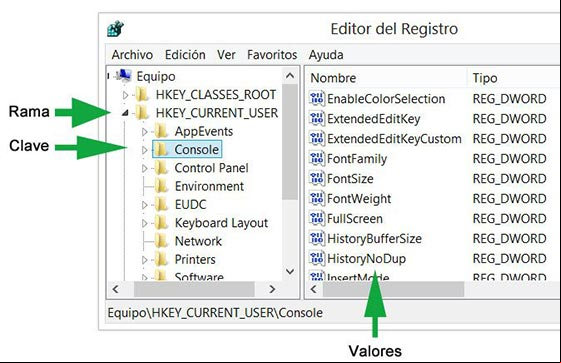This screenshot has height=363, width=561.
Task: Click the Network folder icon
Action: pyautogui.click(x=161, y=241)
